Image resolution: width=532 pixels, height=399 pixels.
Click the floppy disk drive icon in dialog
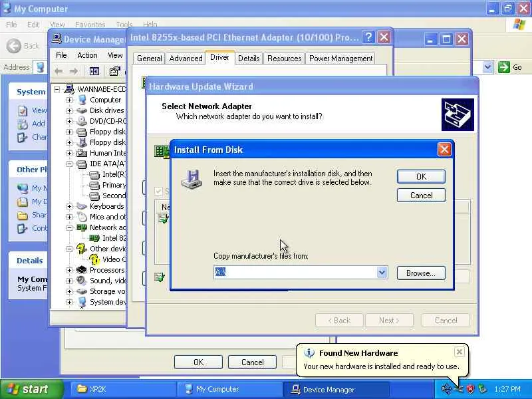click(192, 179)
